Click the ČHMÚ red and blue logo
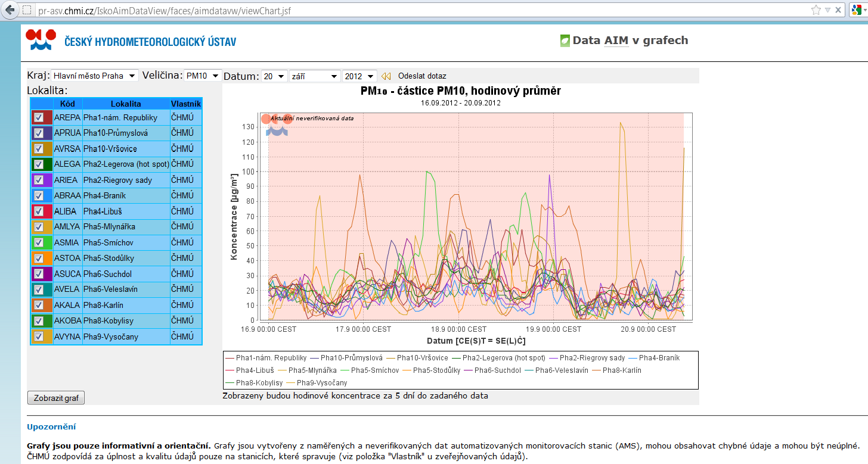 pos(41,39)
